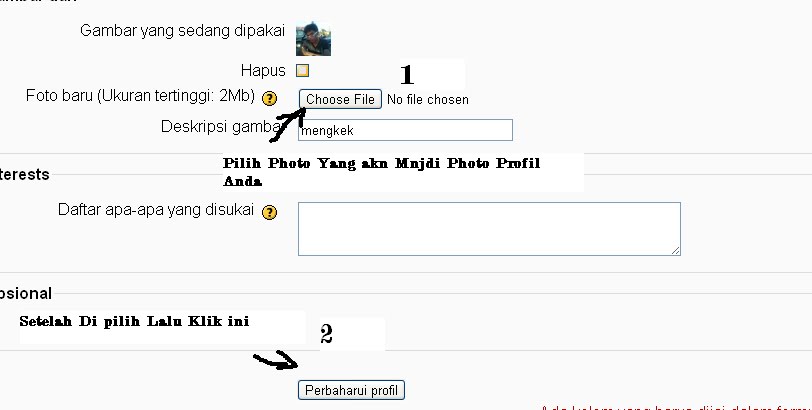
Task: Open help for Foto baru upload
Action: coord(269,98)
